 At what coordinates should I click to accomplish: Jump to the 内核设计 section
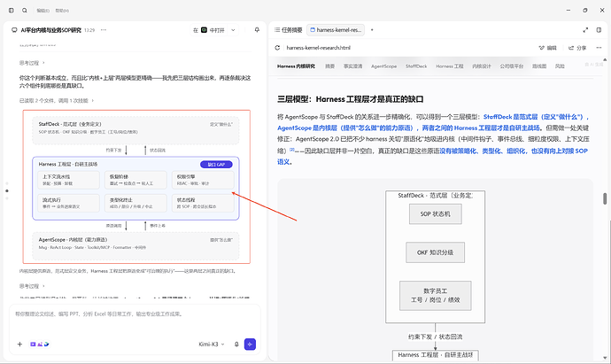point(482,66)
